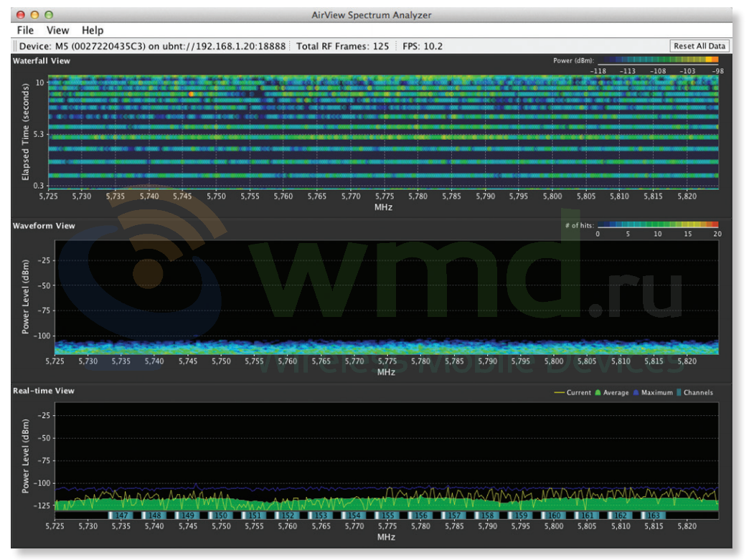Screen dimensions: 749x560
Task: Select channel 152 marker in Real-time View
Action: (x=285, y=516)
